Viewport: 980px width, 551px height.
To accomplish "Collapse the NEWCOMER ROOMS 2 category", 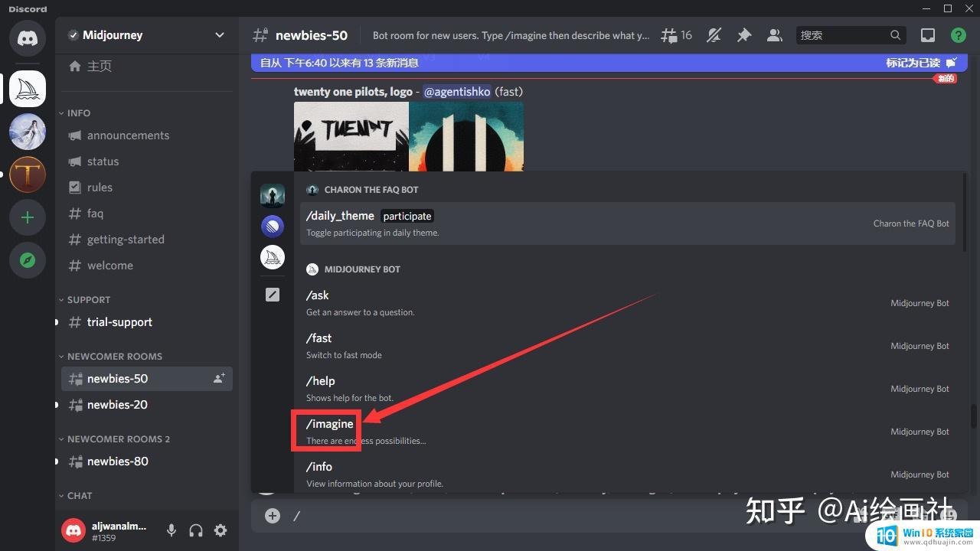I will tap(114, 439).
